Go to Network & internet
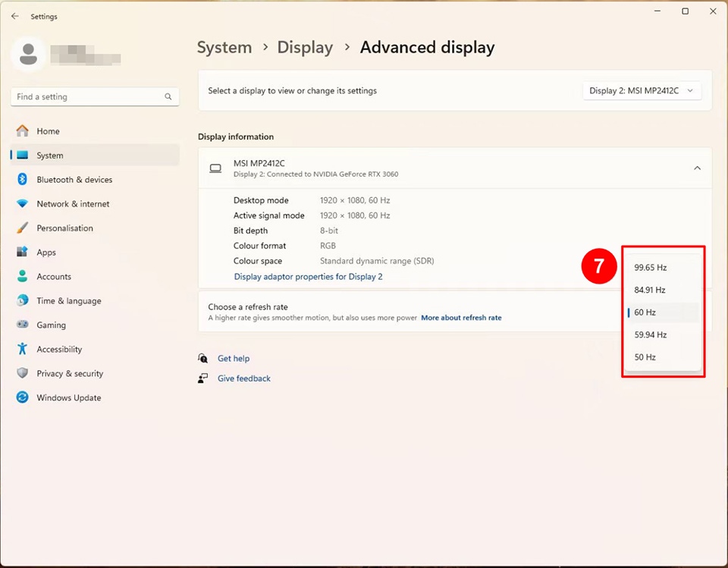 coord(95,203)
